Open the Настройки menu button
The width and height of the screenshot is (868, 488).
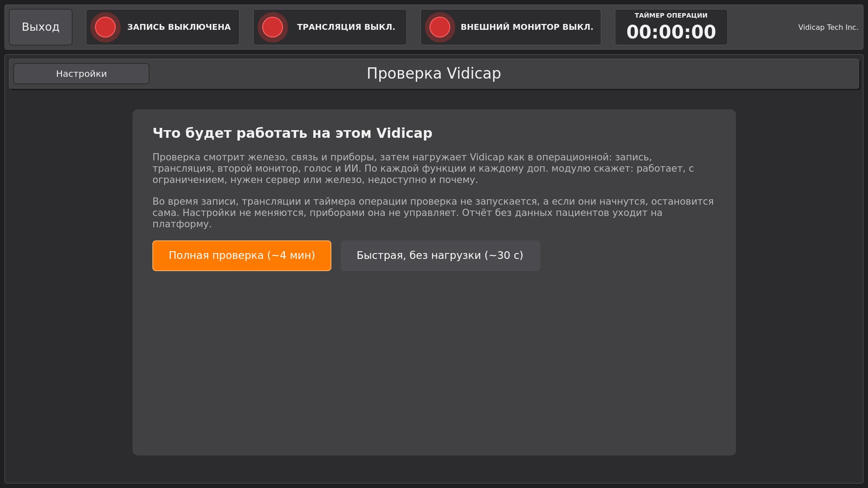81,74
